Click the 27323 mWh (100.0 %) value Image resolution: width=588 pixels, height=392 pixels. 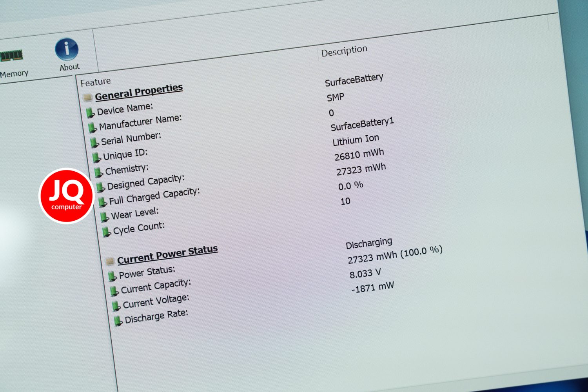point(395,254)
